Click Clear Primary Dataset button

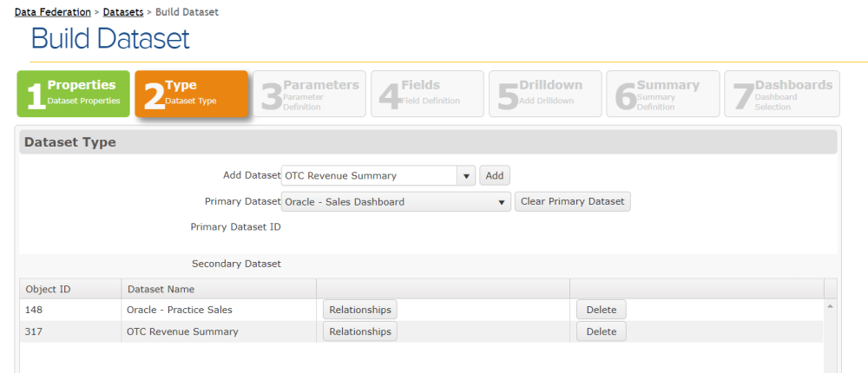coord(572,201)
